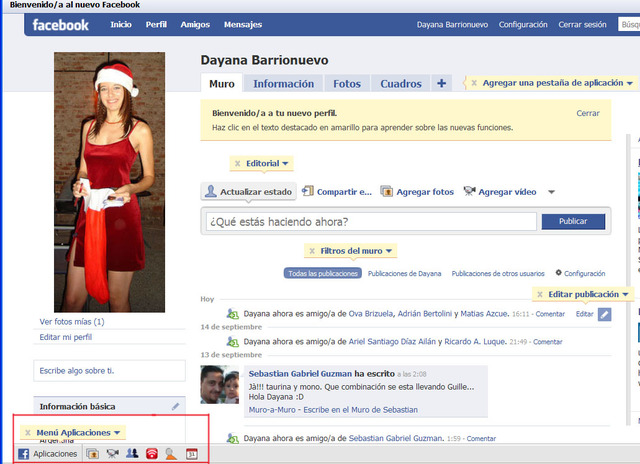640x464 pixels.
Task: Open Perfil in the top navigation
Action: pos(156,24)
